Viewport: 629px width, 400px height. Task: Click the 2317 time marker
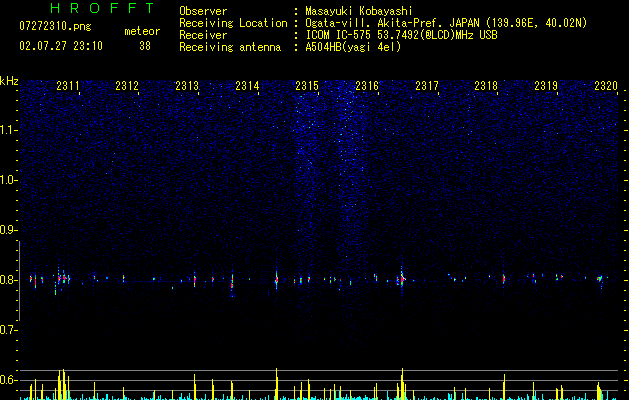[x=427, y=85]
